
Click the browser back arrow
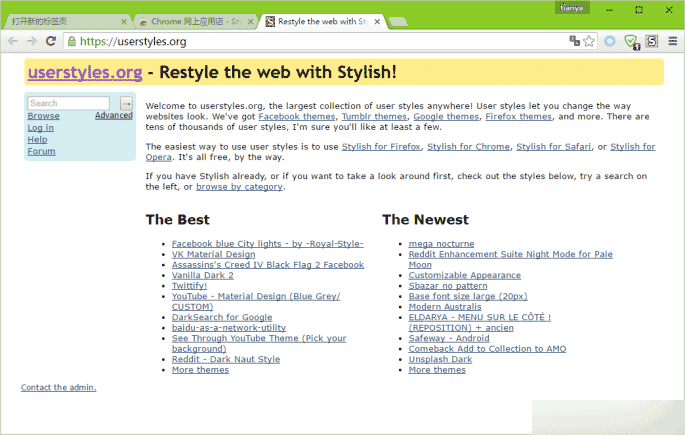[x=13, y=41]
